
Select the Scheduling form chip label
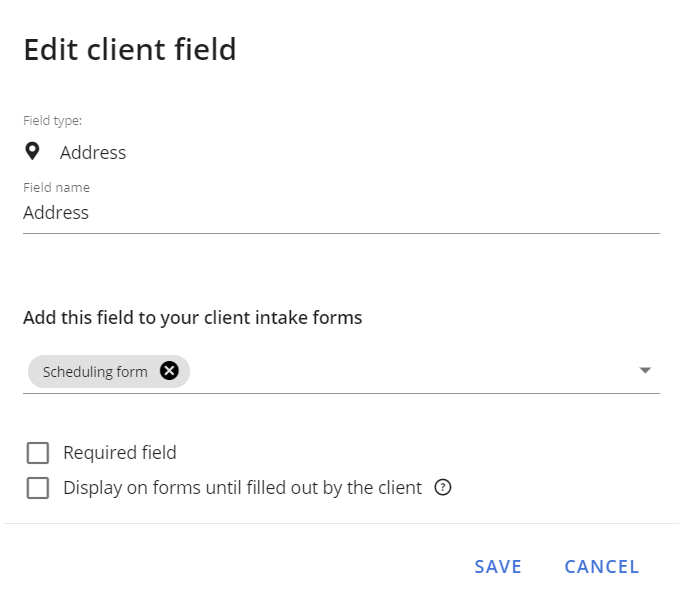[95, 372]
